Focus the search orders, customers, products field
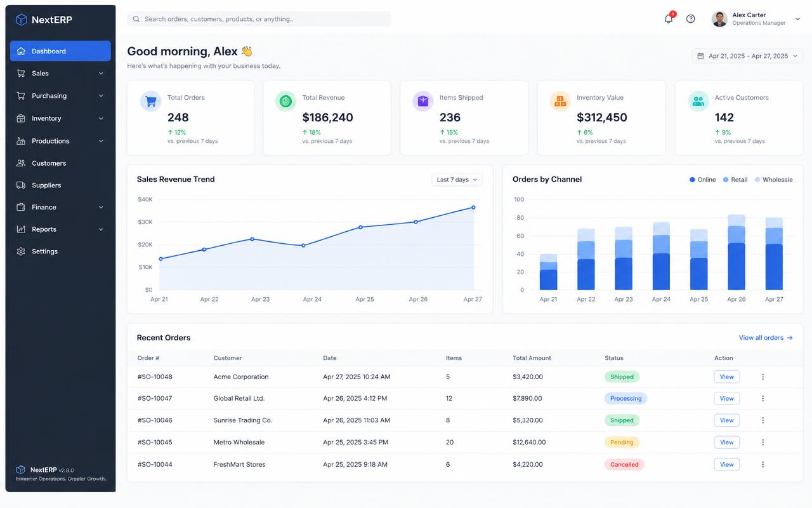This screenshot has width=812, height=508. coord(259,19)
